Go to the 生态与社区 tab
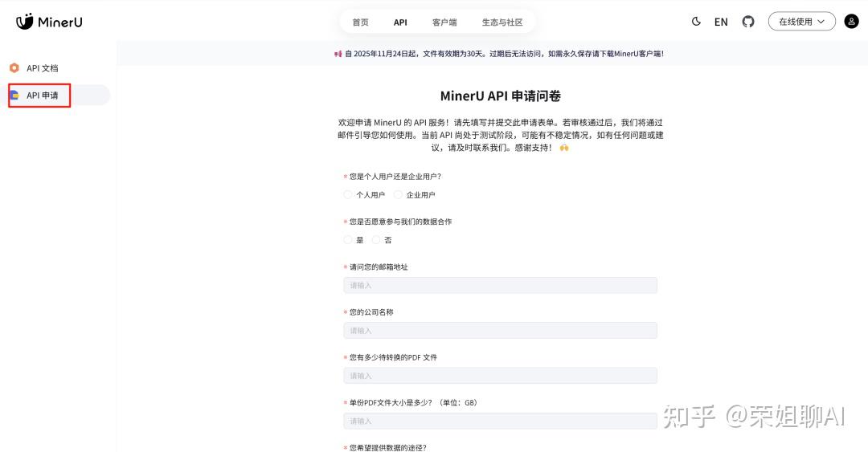868x452 pixels. point(502,22)
